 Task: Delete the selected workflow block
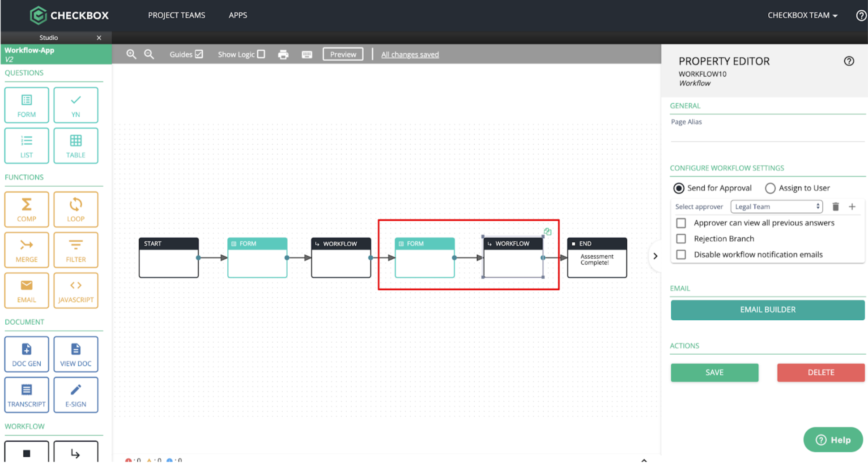tap(821, 373)
